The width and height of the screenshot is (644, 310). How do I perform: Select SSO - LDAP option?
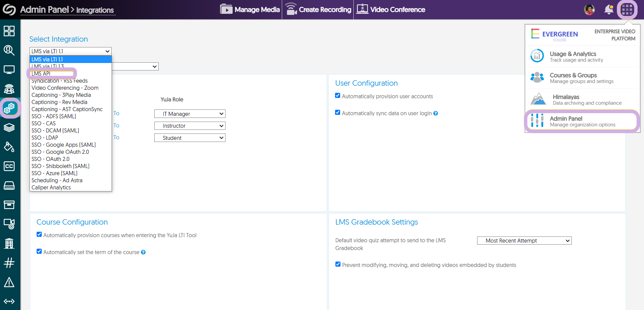(x=71, y=138)
